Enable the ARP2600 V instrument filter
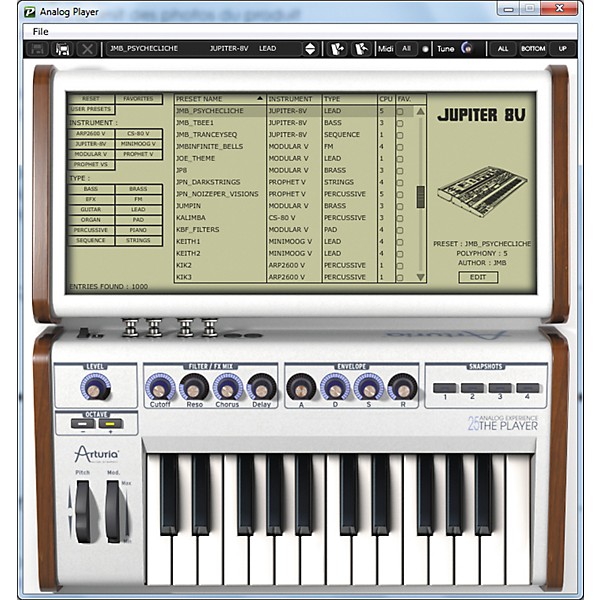 point(91,134)
